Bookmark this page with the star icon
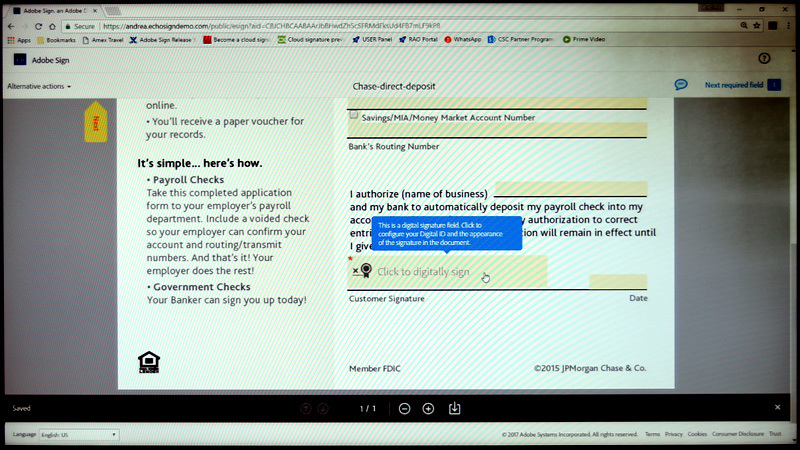Image resolution: width=800 pixels, height=450 pixels. point(757,26)
